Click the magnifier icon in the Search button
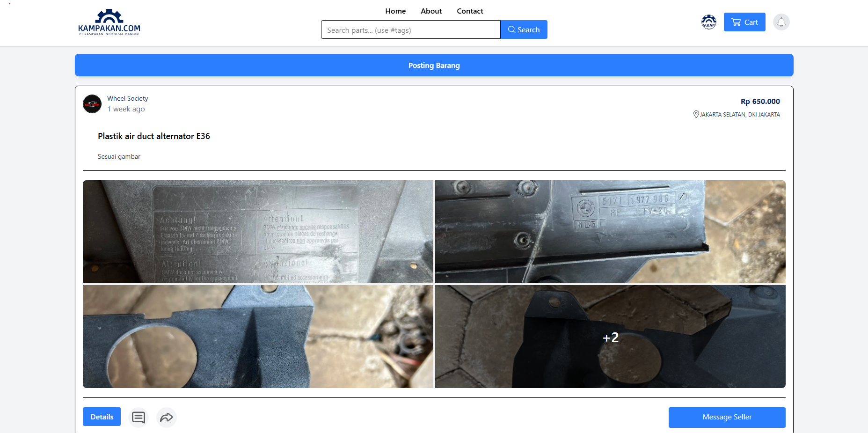This screenshot has height=433, width=868. tap(512, 29)
